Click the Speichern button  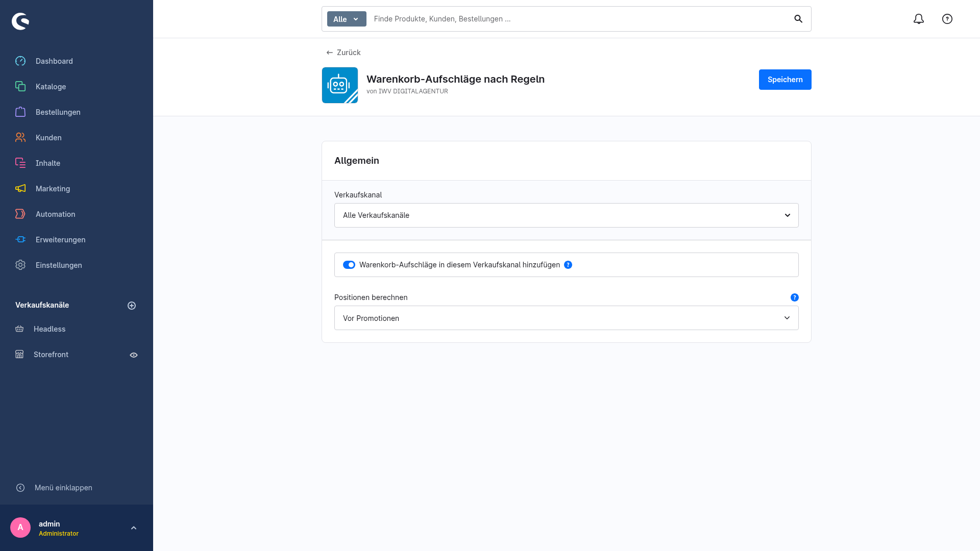click(x=785, y=80)
